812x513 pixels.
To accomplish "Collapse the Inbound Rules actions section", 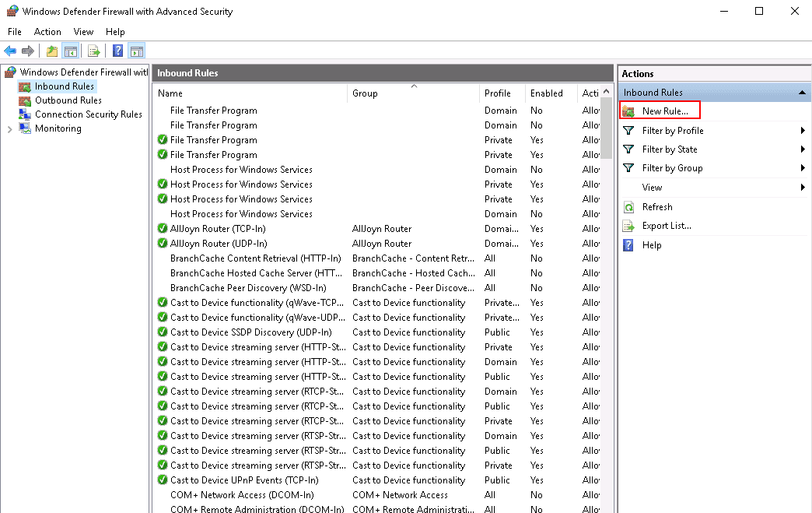I will click(802, 93).
